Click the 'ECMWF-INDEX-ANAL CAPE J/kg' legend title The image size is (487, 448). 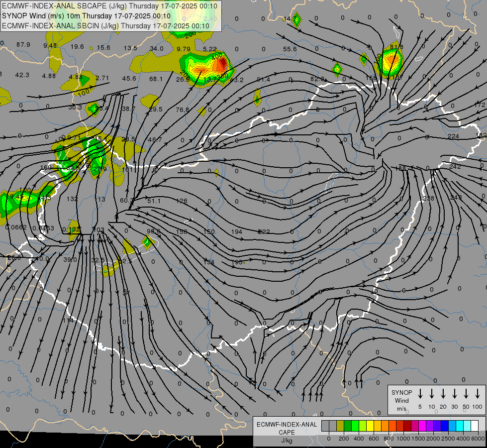287,432
